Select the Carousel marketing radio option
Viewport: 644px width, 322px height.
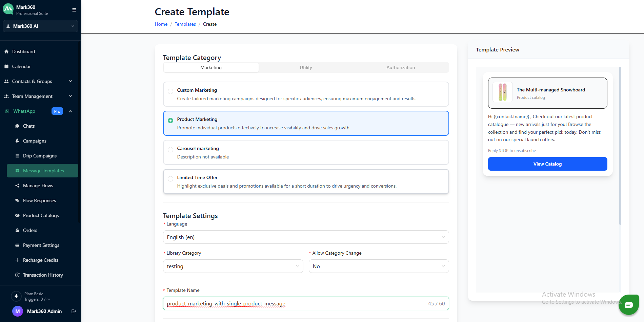(x=170, y=149)
